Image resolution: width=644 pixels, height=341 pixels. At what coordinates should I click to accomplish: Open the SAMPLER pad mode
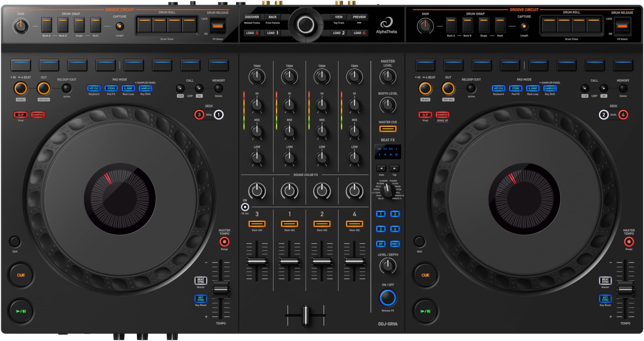tap(146, 88)
